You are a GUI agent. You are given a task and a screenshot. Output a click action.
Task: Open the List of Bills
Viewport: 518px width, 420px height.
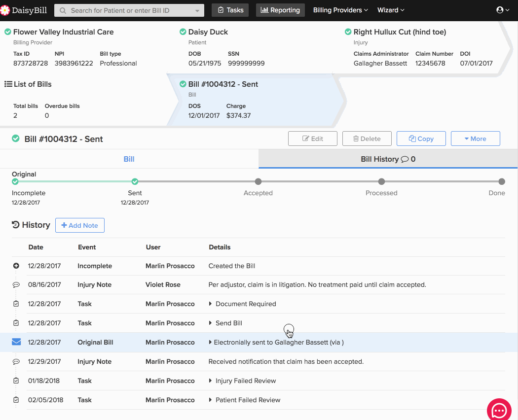[x=33, y=84]
